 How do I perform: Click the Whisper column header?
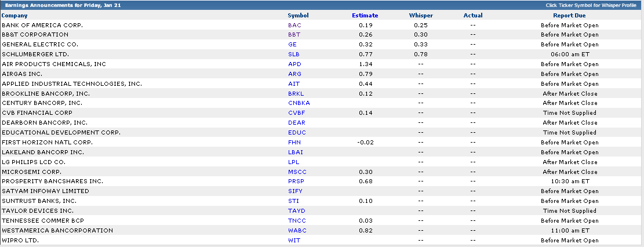[421, 16]
